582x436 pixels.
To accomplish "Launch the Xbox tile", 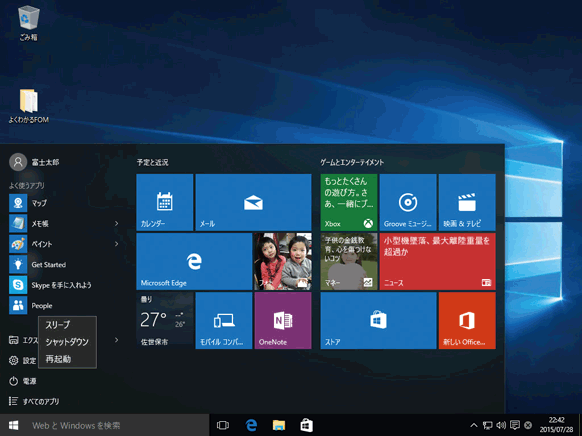I will point(349,202).
